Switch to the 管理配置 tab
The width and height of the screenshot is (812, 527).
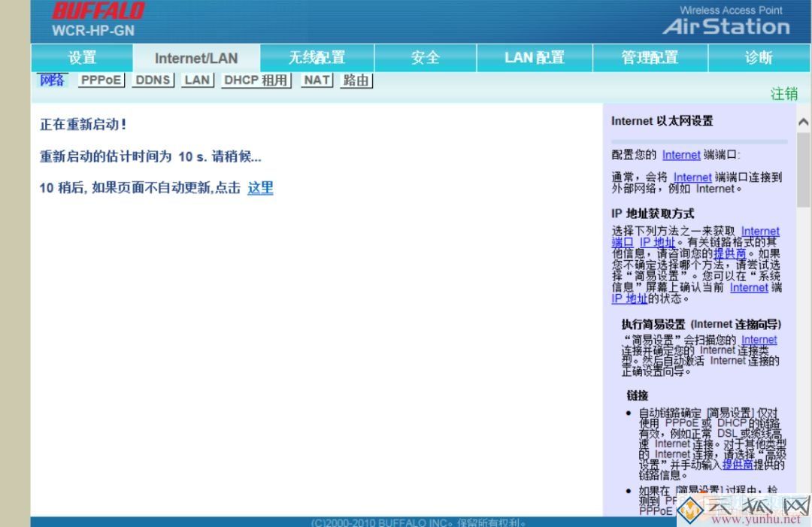tap(650, 57)
